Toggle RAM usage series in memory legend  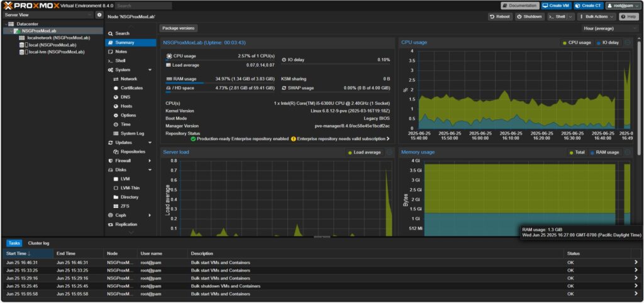click(x=604, y=152)
